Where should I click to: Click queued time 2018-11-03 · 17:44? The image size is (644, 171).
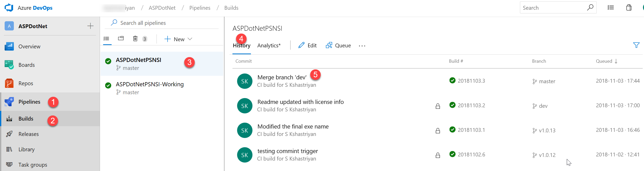[618, 81]
